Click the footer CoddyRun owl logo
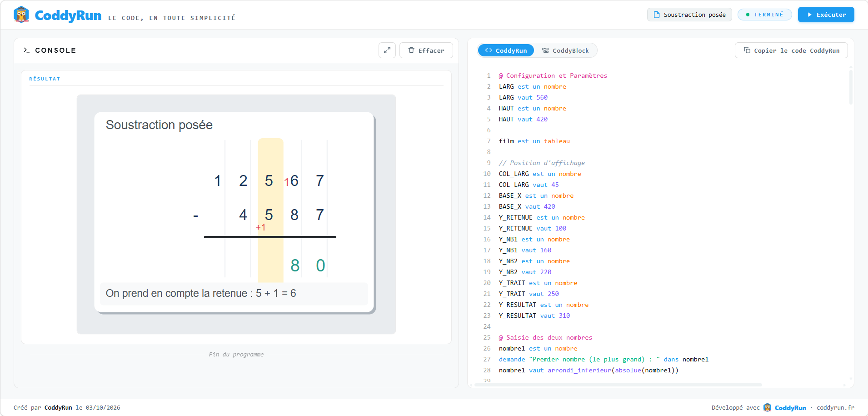868x416 pixels. pos(767,407)
